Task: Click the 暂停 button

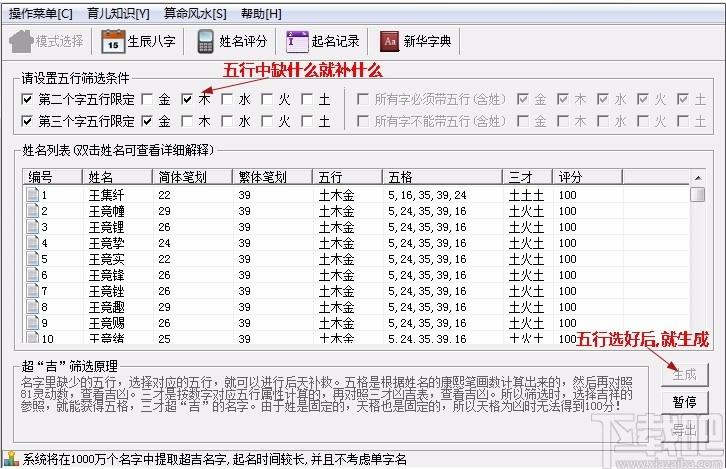Action: coord(684,402)
